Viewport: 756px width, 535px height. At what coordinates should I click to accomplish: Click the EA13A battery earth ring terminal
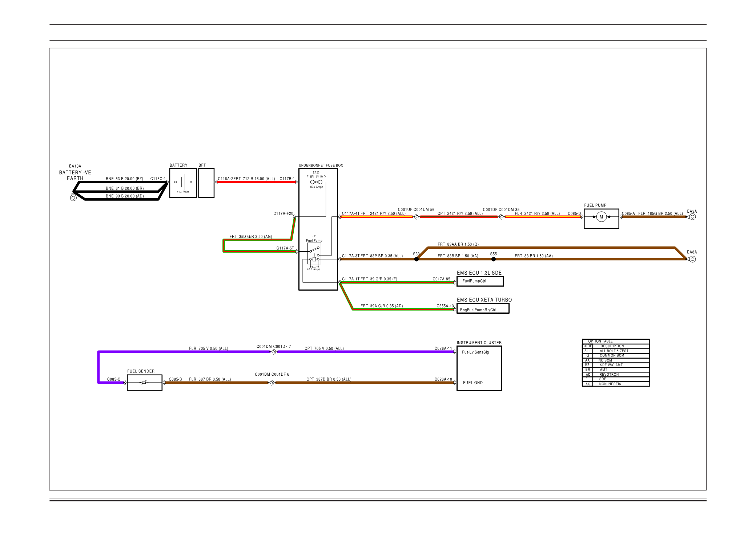pos(73,198)
